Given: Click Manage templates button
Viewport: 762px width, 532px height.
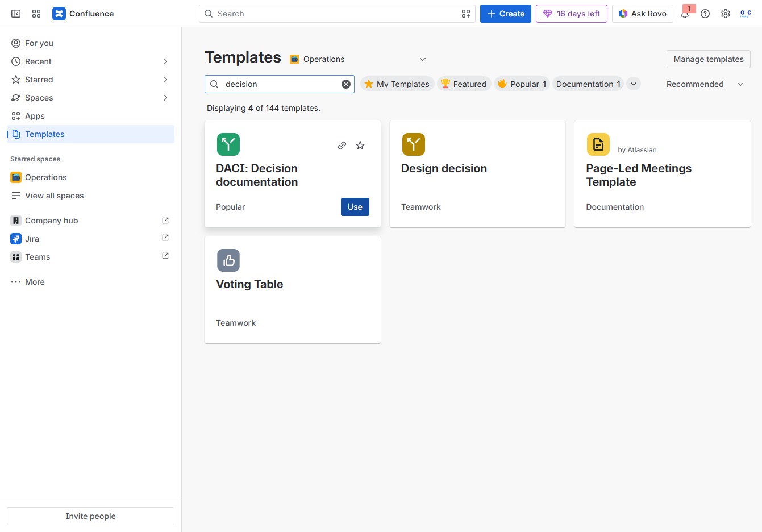Looking at the screenshot, I should tap(709, 59).
